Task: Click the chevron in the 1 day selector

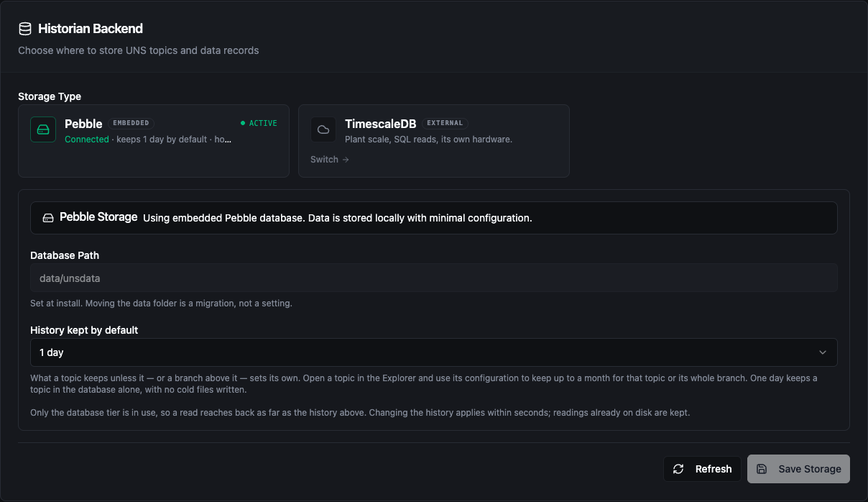Action: point(823,352)
